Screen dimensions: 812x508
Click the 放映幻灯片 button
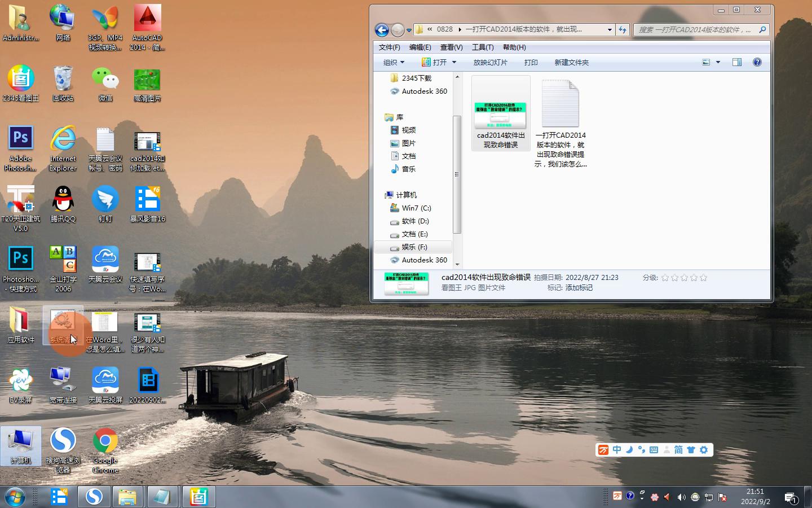[490, 62]
